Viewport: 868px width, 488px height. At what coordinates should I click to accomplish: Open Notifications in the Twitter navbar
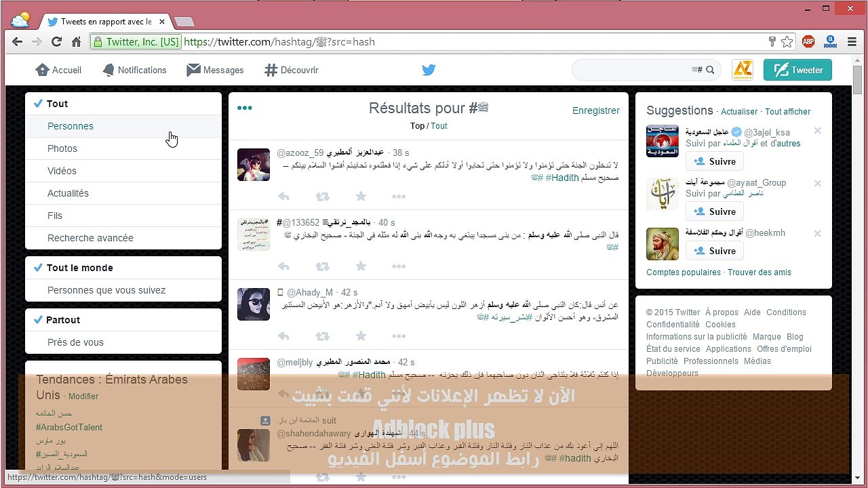tap(134, 70)
